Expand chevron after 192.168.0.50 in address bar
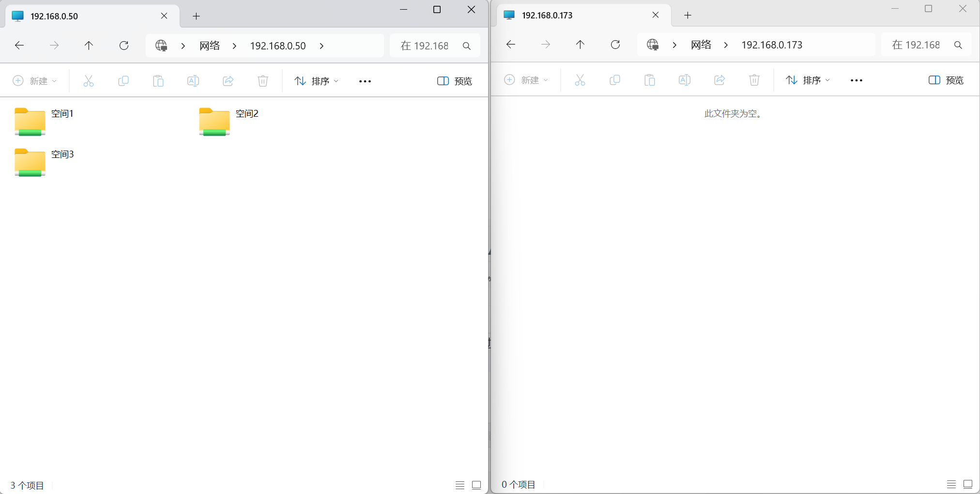 tap(322, 46)
